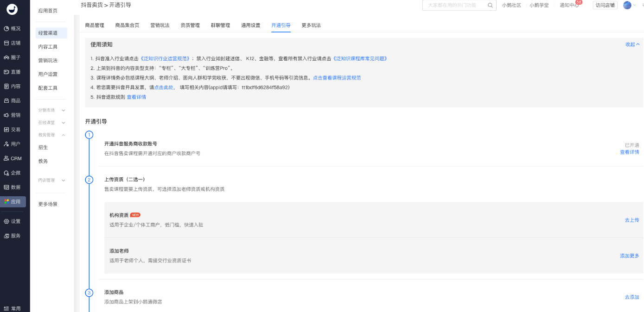Open 企微 WeCom icon in sidebar
The image size is (644, 312).
[6, 173]
